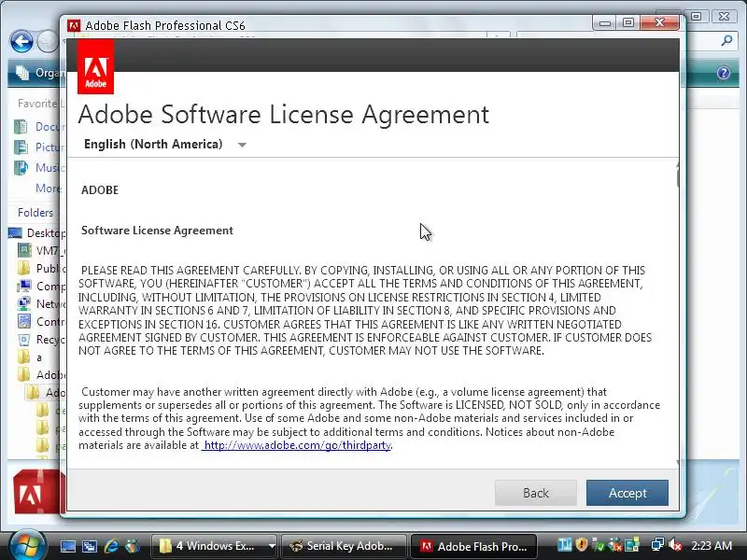Open Pictures in Explorer Favorite Links
The width and height of the screenshot is (747, 560).
click(x=40, y=147)
